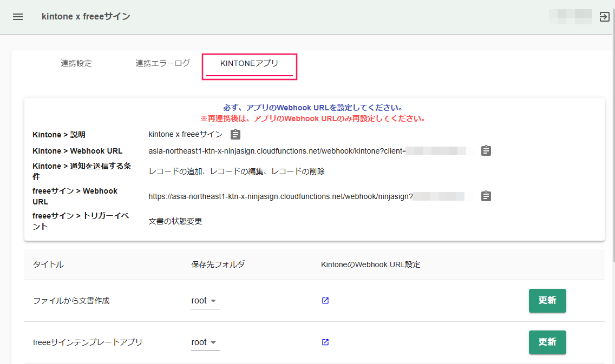Click the Kintone > Webhook URL label
This screenshot has height=364, width=615.
tap(77, 151)
